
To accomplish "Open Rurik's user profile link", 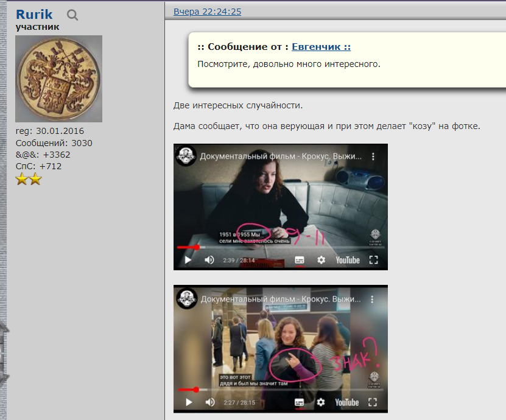I will click(x=34, y=15).
